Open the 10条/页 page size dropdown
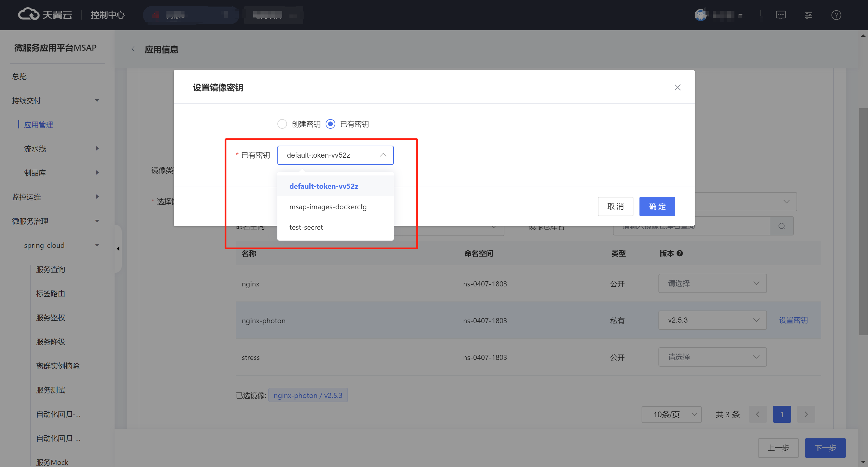 click(671, 415)
